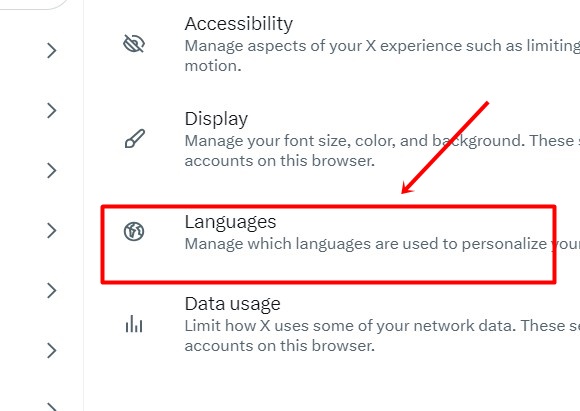Click the 'Manage your font size, color' description

pyautogui.click(x=382, y=151)
